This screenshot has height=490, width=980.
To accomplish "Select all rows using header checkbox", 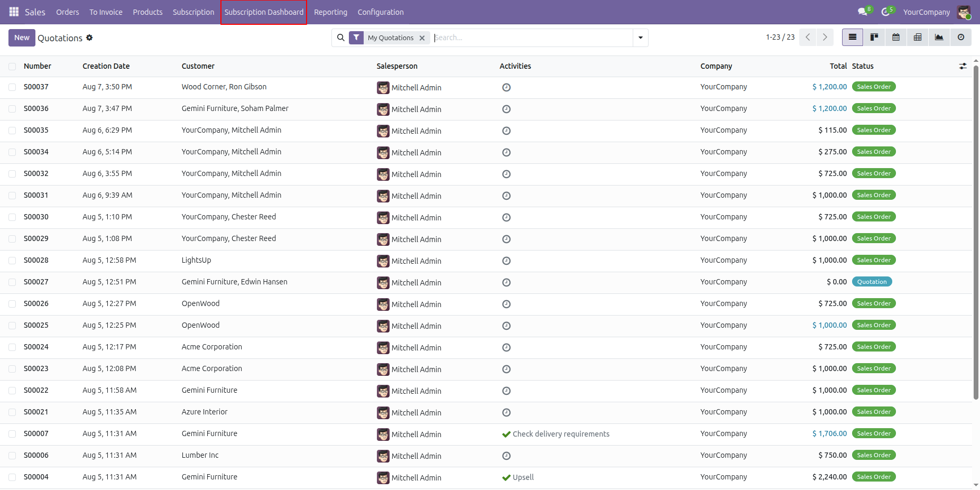I will click(x=12, y=67).
